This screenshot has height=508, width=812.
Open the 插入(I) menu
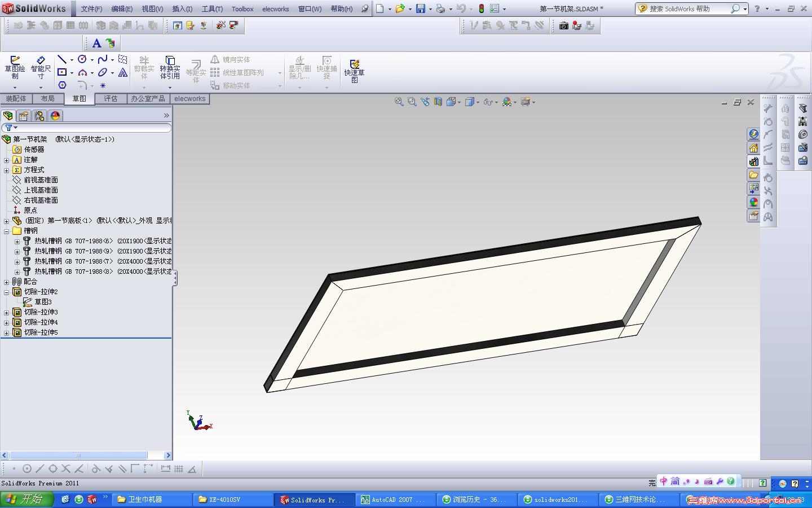(x=182, y=9)
